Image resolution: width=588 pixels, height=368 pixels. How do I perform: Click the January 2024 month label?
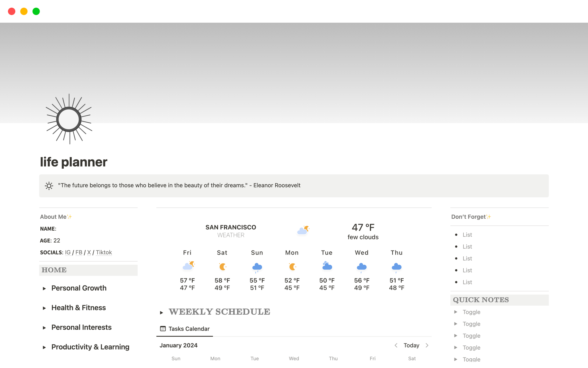coord(179,345)
